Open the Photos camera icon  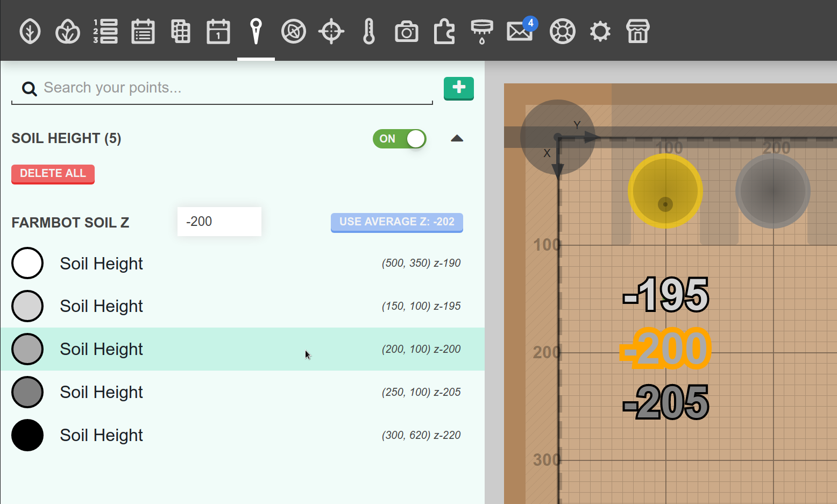click(x=407, y=31)
